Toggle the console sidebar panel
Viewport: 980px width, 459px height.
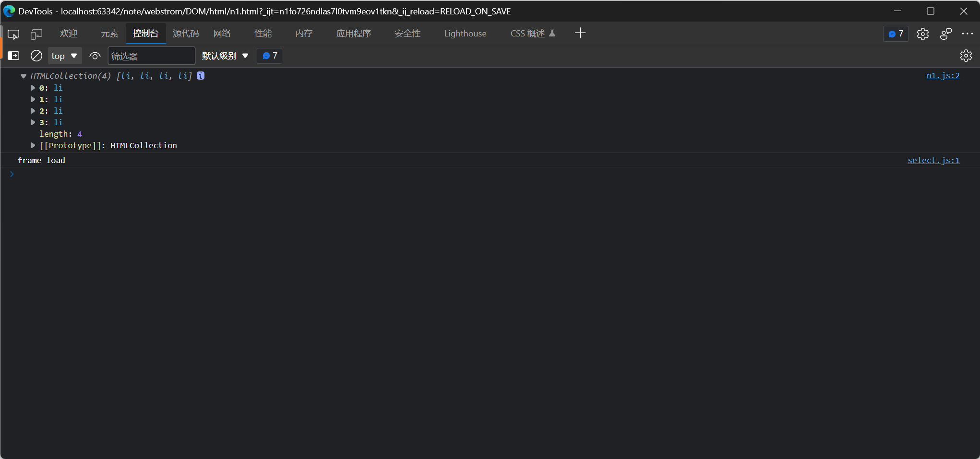(x=13, y=56)
